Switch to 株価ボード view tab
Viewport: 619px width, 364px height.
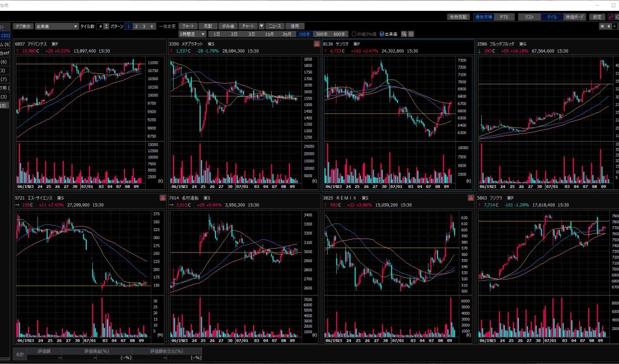(x=575, y=17)
